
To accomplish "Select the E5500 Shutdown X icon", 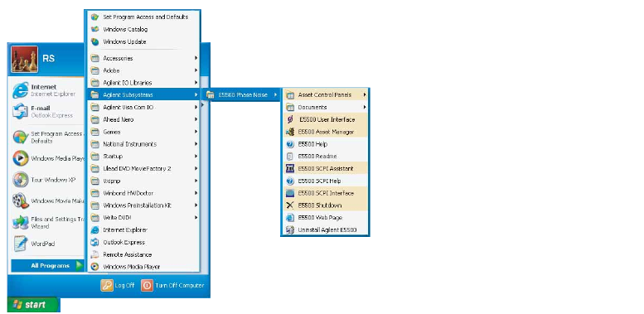I will (290, 205).
